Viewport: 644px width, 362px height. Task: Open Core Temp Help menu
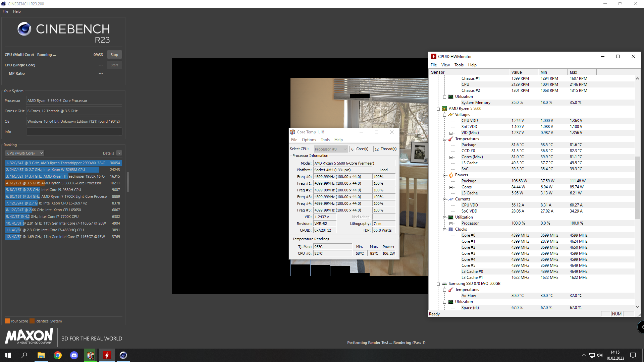tap(338, 140)
